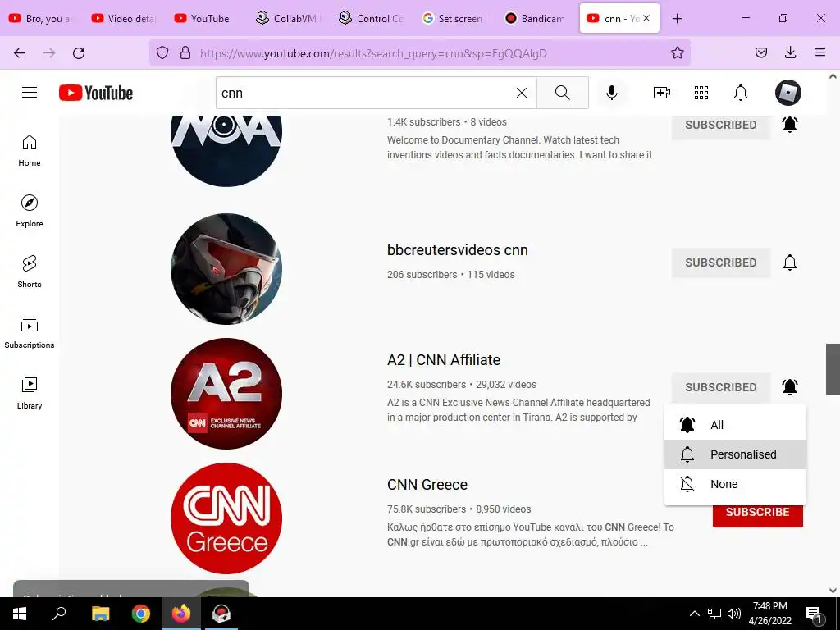840x630 pixels.
Task: Open the A2 channel avatar
Action: [226, 393]
